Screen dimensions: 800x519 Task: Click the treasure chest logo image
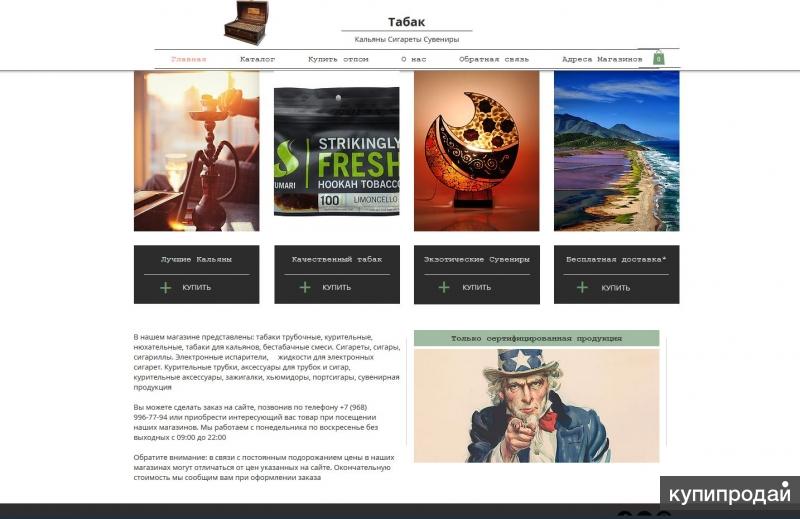(246, 22)
